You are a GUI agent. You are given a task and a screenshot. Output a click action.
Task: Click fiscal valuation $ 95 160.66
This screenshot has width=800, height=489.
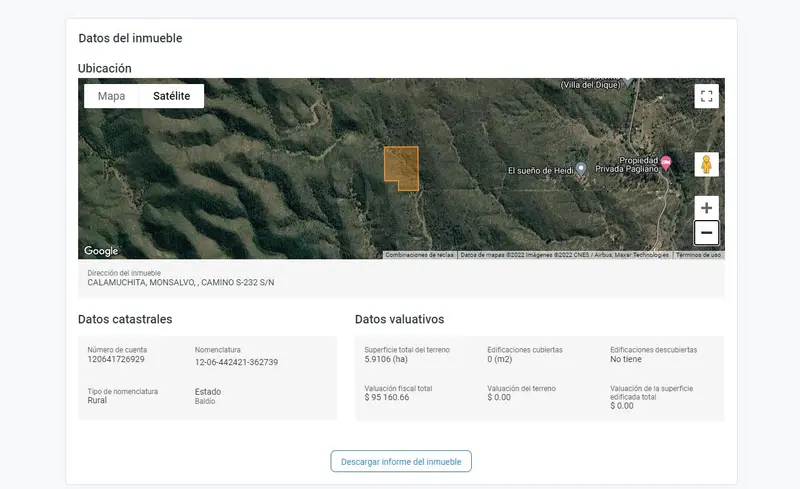click(x=387, y=397)
